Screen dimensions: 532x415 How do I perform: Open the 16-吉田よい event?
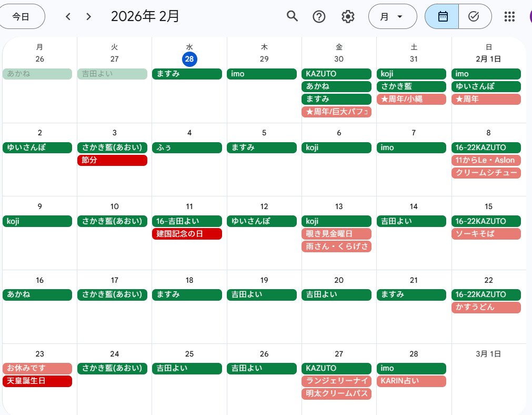(x=187, y=221)
